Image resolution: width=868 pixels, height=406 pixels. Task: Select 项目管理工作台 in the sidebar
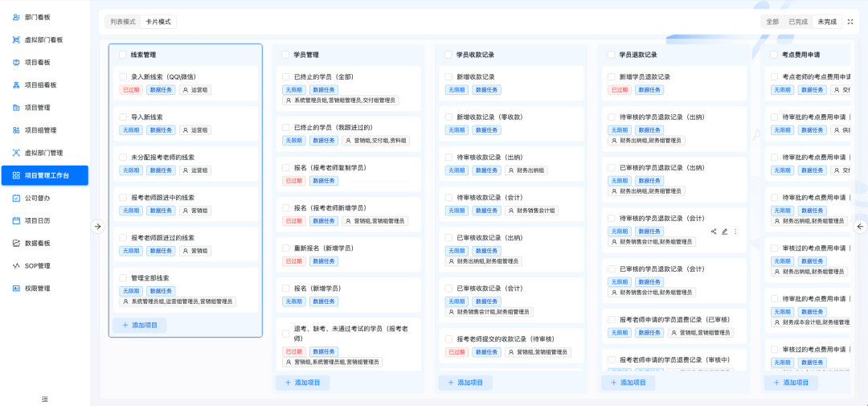pyautogui.click(x=44, y=175)
